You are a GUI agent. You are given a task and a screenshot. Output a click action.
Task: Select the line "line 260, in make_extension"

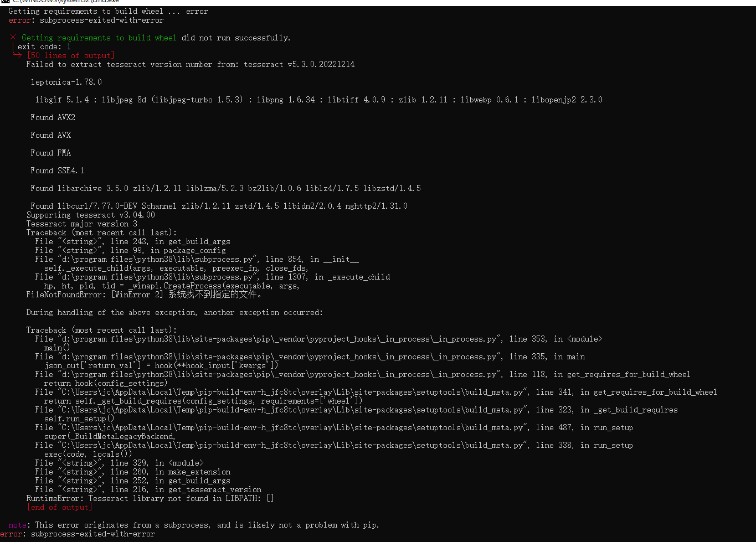(x=133, y=472)
